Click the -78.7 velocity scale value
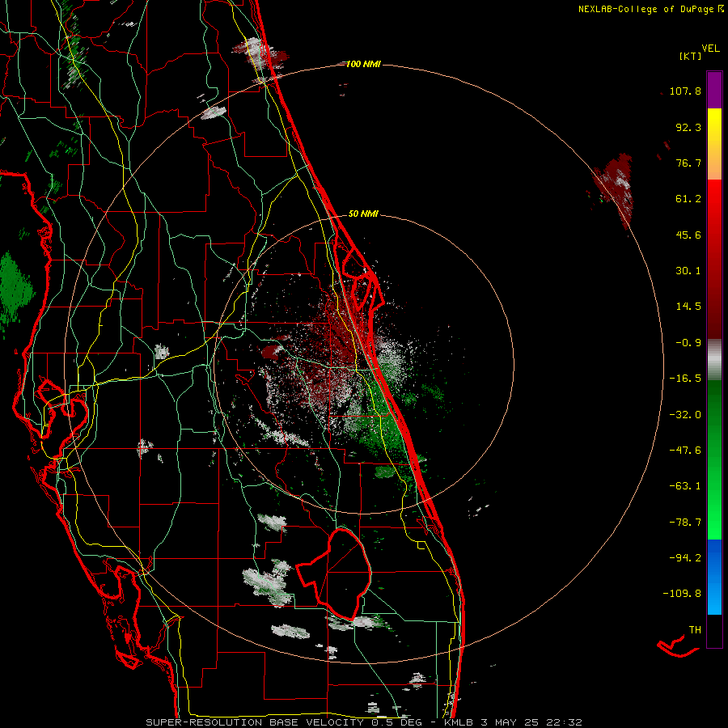The height and width of the screenshot is (728, 728). tap(685, 523)
